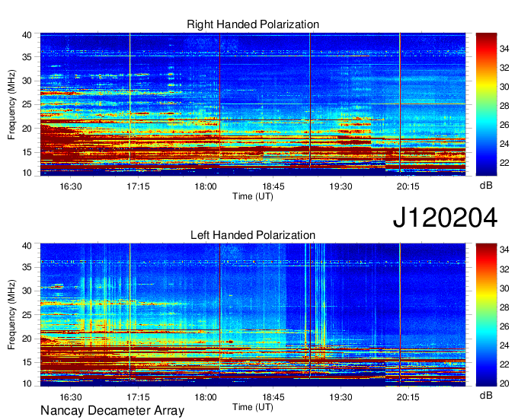This screenshot has width=518, height=420.
Task: Click the 20 dB value on lower colorbar
Action: (504, 383)
